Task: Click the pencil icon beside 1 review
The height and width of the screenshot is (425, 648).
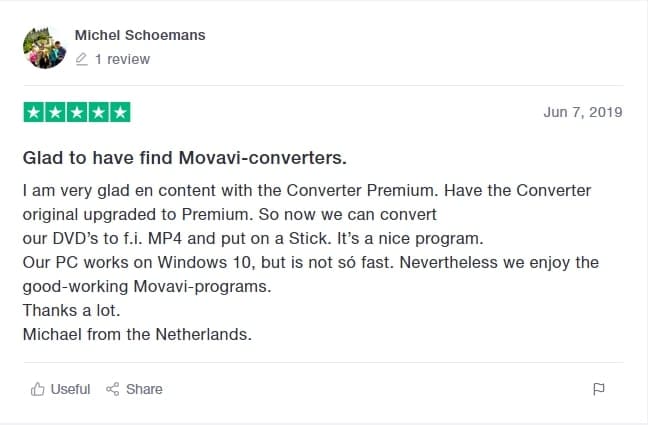Action: (82, 60)
